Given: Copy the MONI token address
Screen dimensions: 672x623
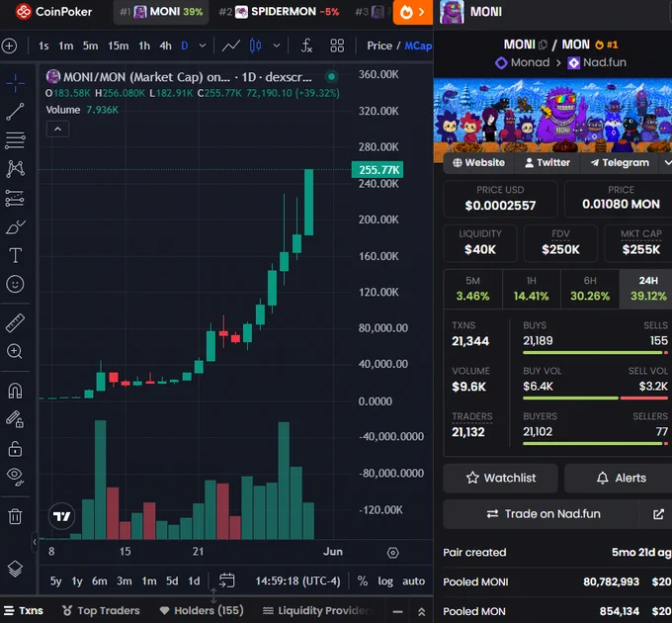Looking at the screenshot, I should (543, 44).
